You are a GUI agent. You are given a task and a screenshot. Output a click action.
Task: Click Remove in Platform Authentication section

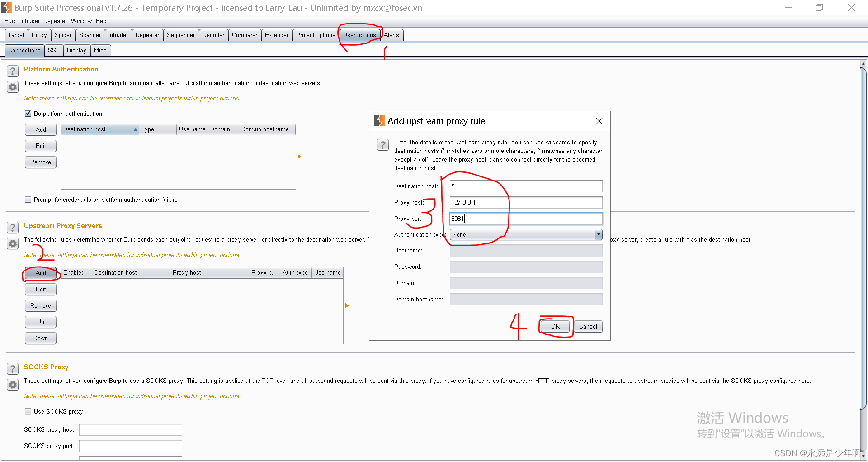41,162
